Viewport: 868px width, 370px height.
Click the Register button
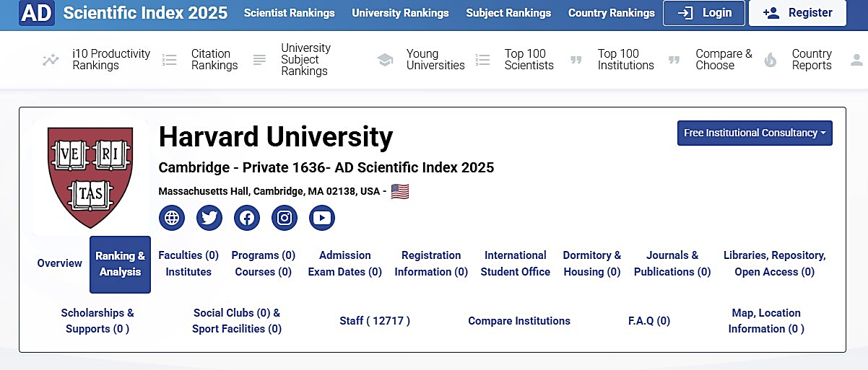(797, 13)
